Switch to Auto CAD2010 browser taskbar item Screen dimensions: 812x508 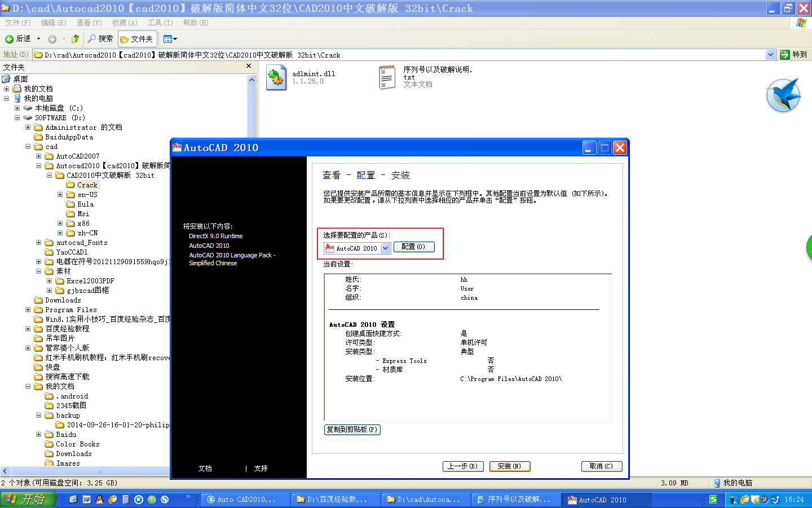coord(246,500)
